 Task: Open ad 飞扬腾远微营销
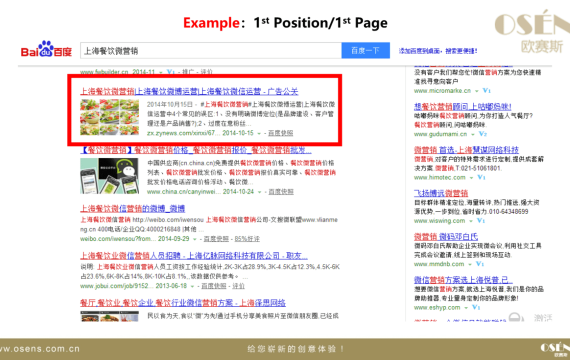pyautogui.click(x=441, y=193)
